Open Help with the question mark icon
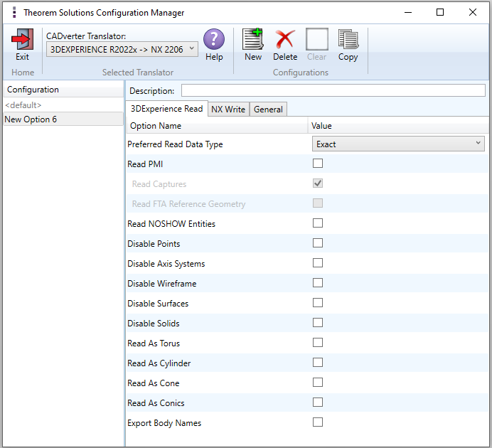The width and height of the screenshot is (492, 448). tap(214, 39)
